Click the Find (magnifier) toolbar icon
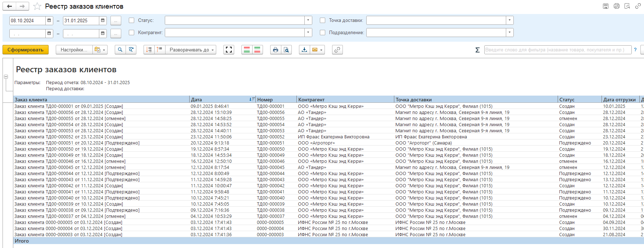This screenshot has height=248, width=644. 120,50
